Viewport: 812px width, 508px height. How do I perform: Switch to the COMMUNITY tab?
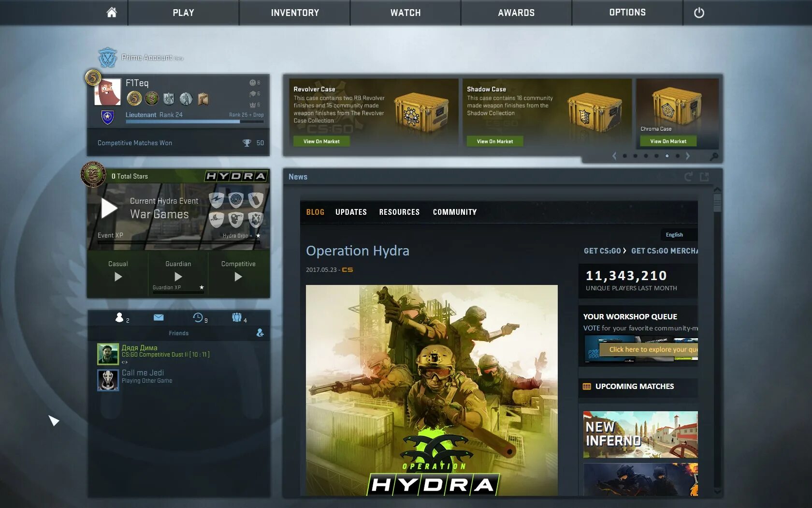click(455, 212)
